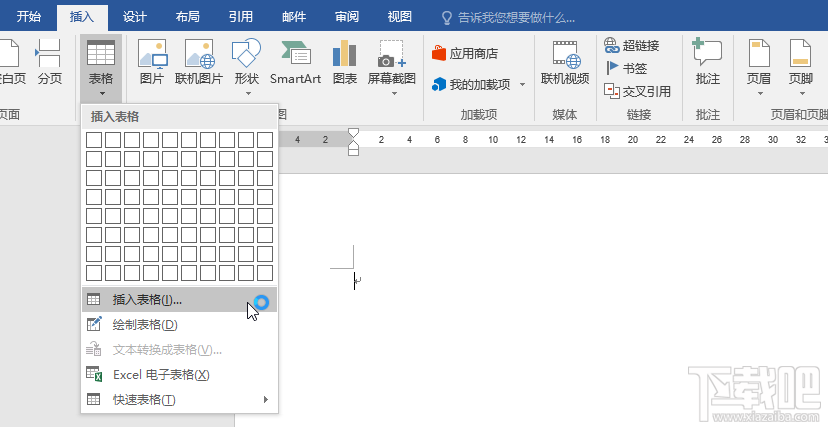Click the bottom-right cell of table grid

tap(265, 273)
